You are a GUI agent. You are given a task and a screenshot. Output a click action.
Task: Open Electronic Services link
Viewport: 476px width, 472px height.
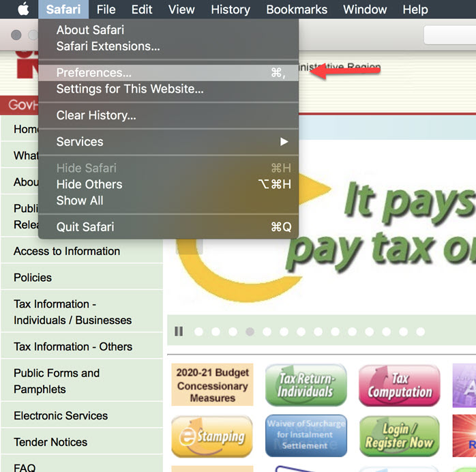82,415
